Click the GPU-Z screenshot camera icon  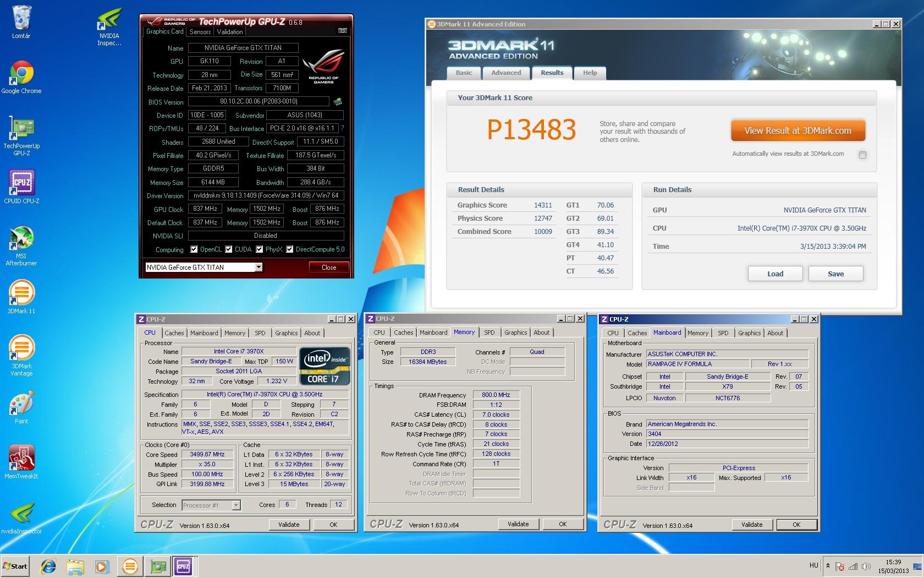click(x=342, y=31)
